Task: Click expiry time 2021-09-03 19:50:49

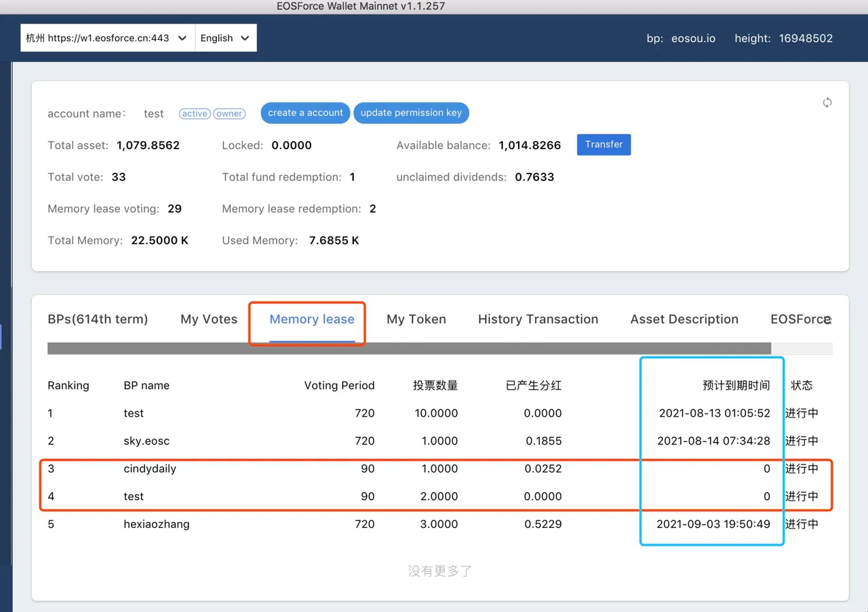Action: [713, 524]
